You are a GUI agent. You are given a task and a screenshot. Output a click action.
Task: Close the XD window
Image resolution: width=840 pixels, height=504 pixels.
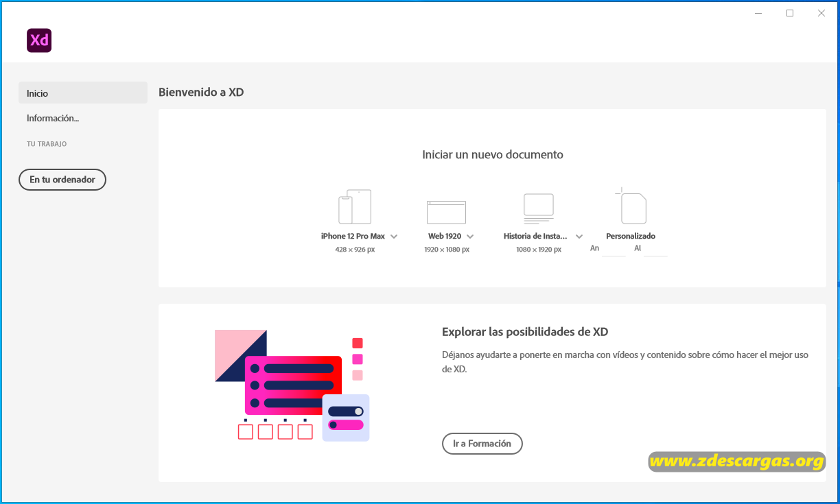click(x=821, y=13)
